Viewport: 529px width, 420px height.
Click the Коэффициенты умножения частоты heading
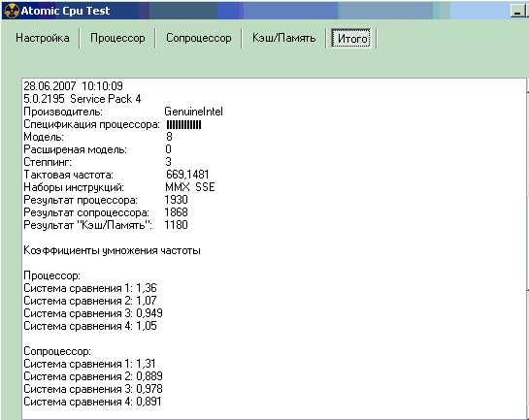pyautogui.click(x=112, y=250)
